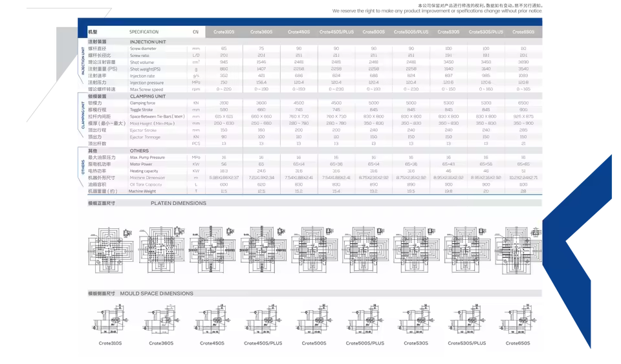Viewport: 621px width, 364px height.
Task: Open the mould diagram above Crate530S/PLUS caption
Action: (467, 319)
